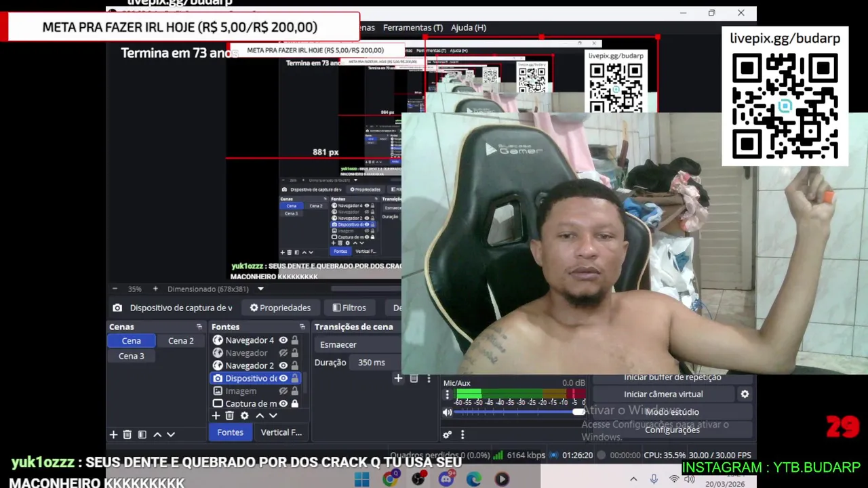868x488 pixels.
Task: Click Iniciar buffer de repetição
Action: pos(673,378)
